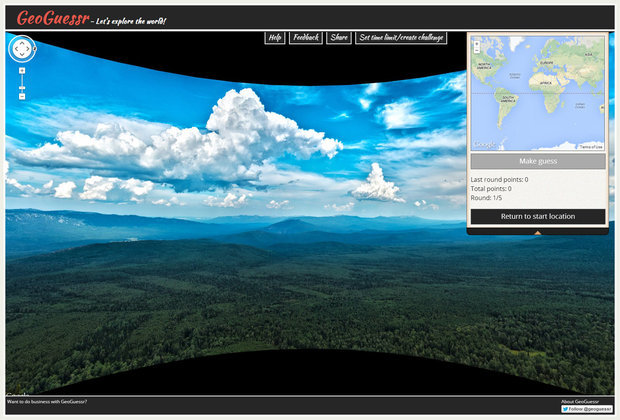Screen dimensions: 620x420
Task: Click the Twitter Follow @geoguessr button
Action: (587, 409)
